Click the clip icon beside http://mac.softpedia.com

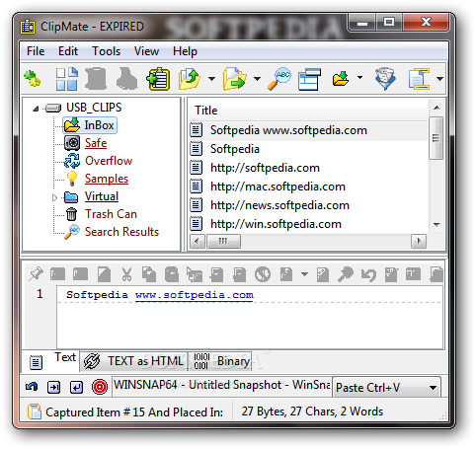[x=197, y=187]
